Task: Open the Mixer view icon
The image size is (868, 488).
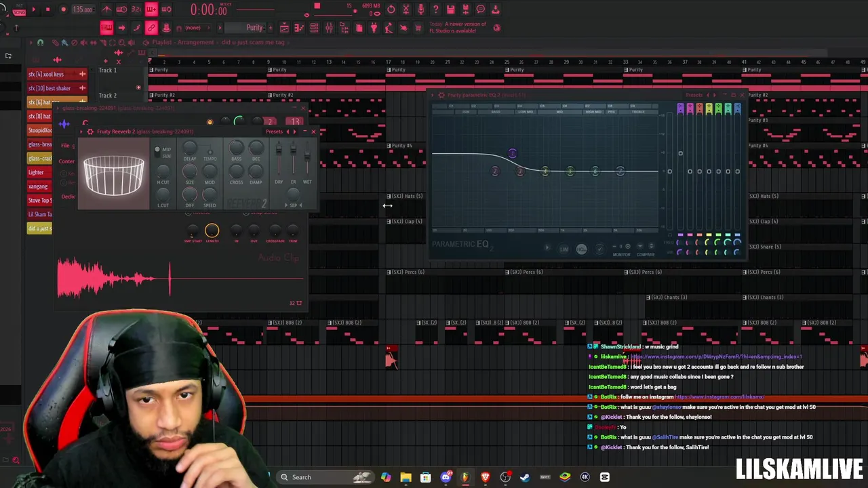Action: point(329,28)
